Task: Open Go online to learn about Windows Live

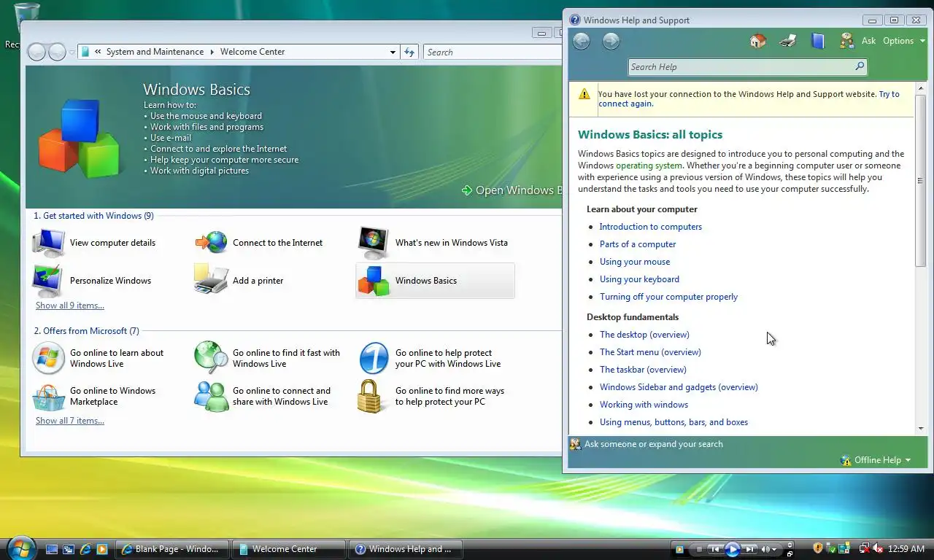Action: [99, 358]
